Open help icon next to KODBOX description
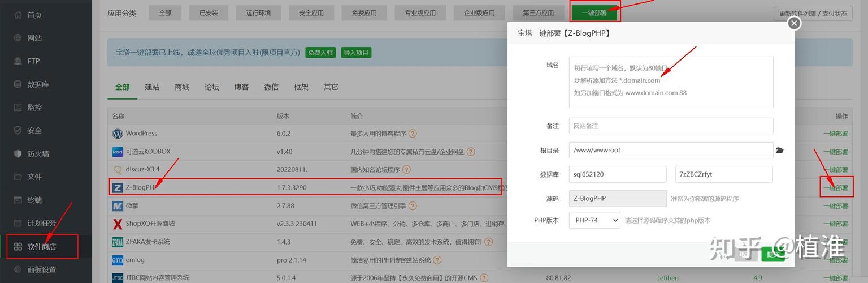 [x=471, y=152]
